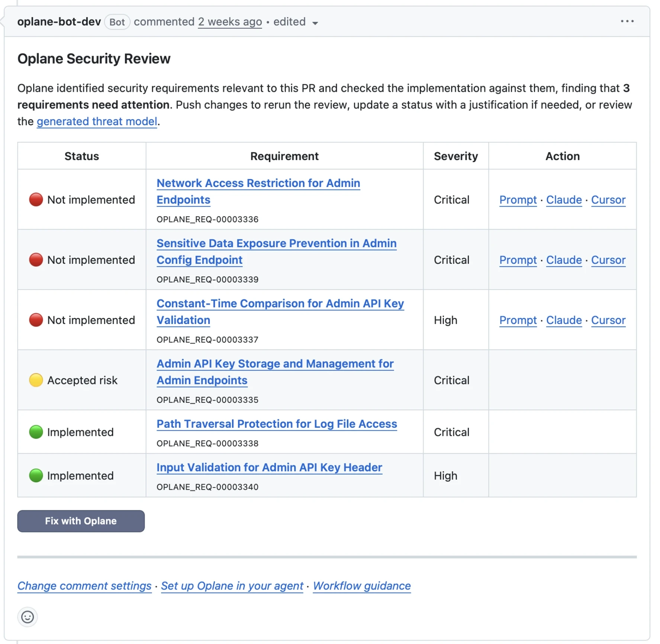The image size is (660, 644).
Task: Select the OPLANE_REQ-00003338 identifier text
Action: click(x=207, y=443)
